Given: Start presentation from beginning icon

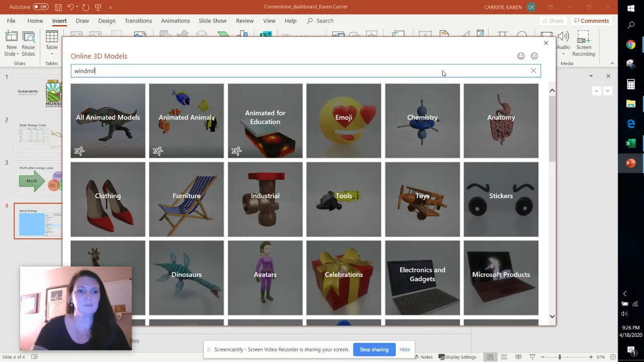Looking at the screenshot, I should coord(98,7).
